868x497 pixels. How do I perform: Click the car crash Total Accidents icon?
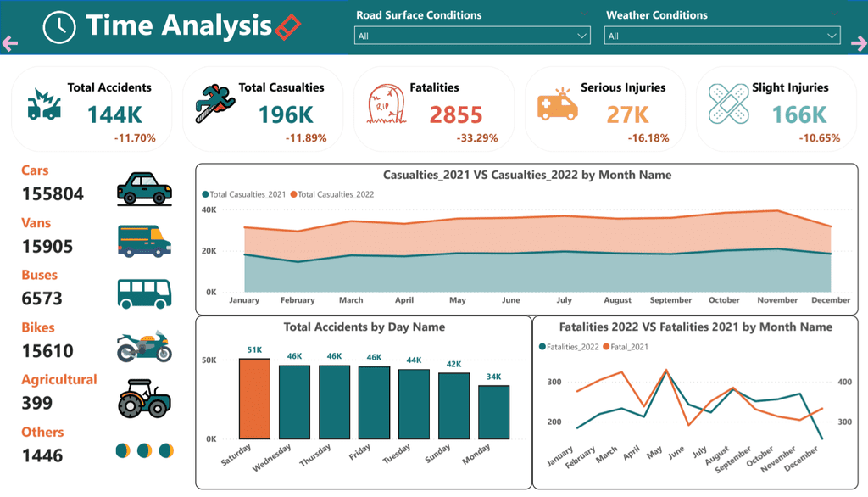(x=44, y=104)
